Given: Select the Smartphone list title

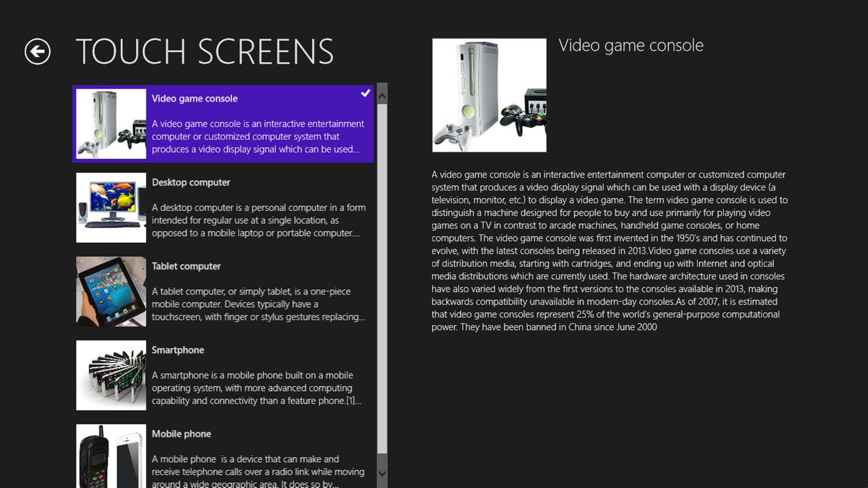Looking at the screenshot, I should coord(178,350).
